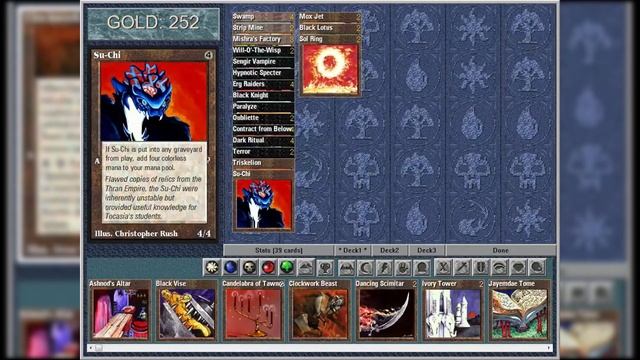Select Mox Jet in the deck list
Viewport: 640px width, 360px height.
tap(330, 17)
